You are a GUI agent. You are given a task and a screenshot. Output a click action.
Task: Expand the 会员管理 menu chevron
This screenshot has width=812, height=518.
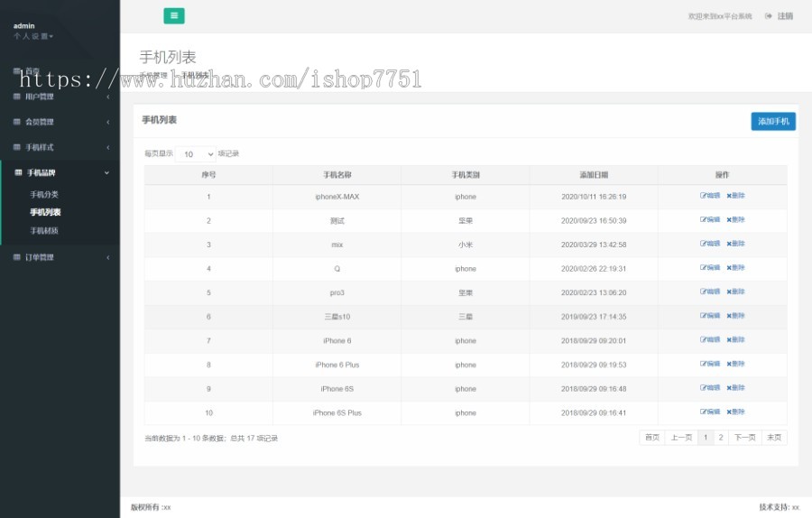click(107, 122)
